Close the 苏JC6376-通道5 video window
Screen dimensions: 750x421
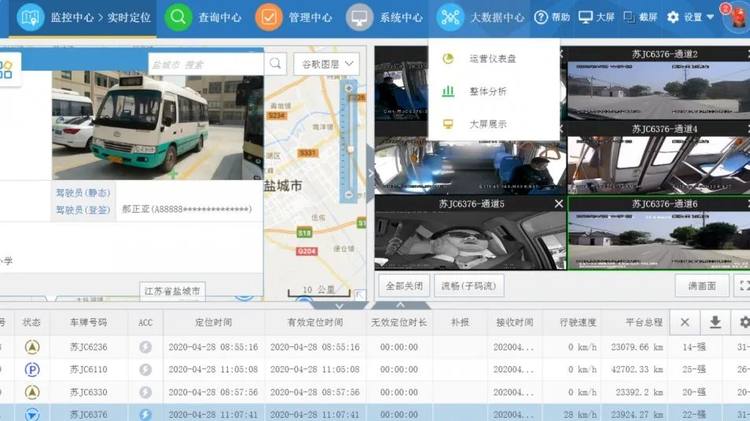(559, 204)
